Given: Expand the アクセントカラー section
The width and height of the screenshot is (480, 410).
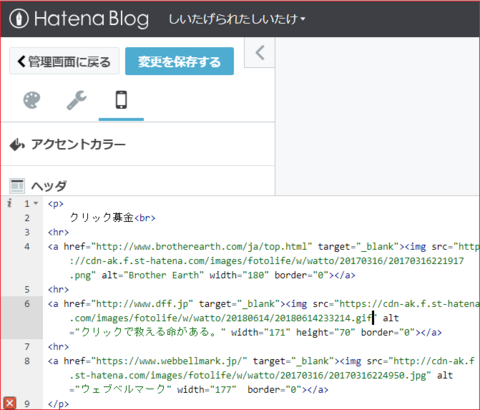Looking at the screenshot, I should (x=138, y=144).
